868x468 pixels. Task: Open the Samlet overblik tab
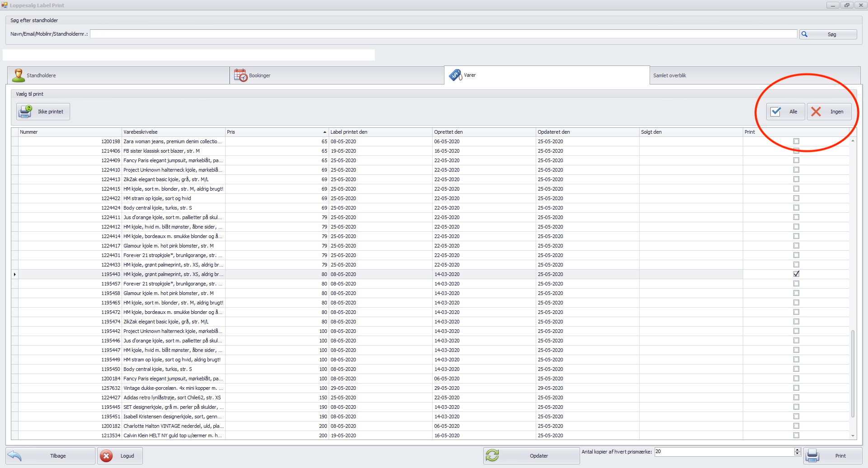755,75
